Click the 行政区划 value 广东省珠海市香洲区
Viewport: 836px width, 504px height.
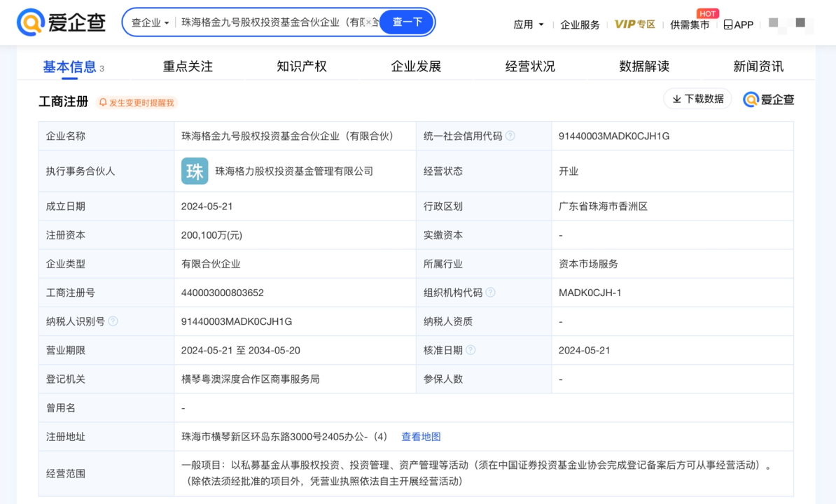tap(603, 206)
